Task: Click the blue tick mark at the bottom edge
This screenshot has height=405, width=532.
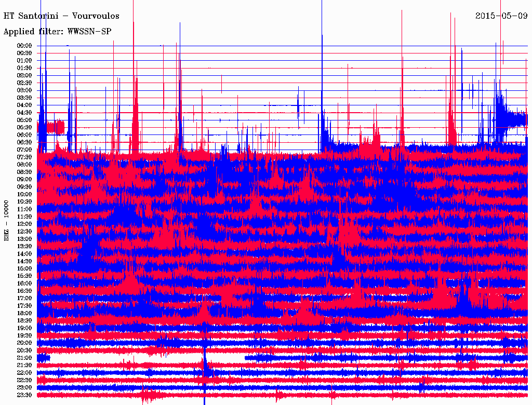Action: tap(204, 401)
